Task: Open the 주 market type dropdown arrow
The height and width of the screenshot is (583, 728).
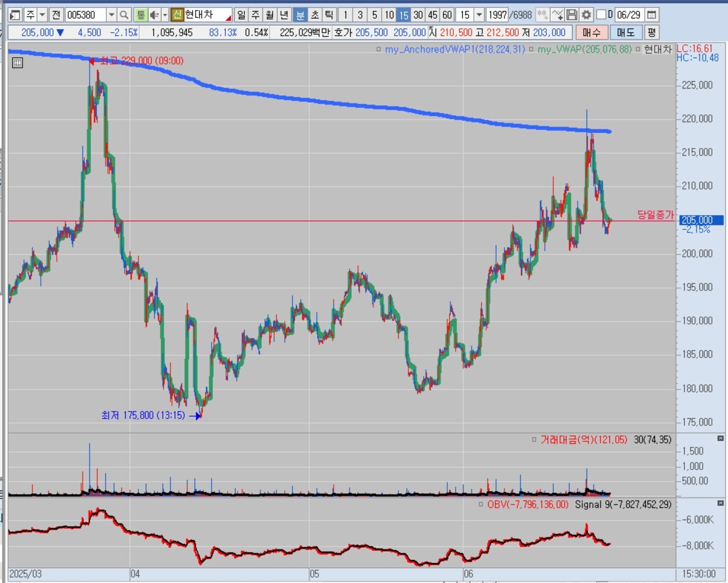Action: 43,15
